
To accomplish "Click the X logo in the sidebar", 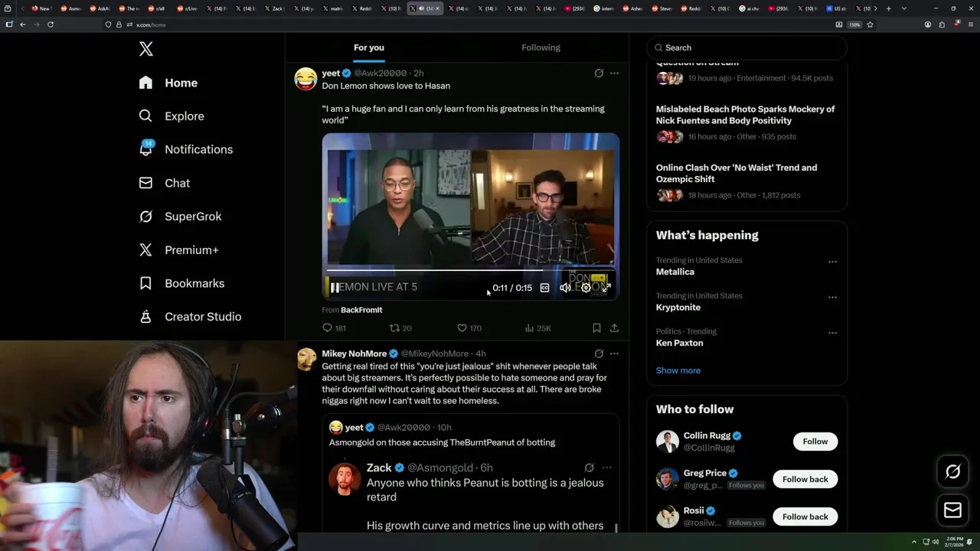I will (x=146, y=49).
